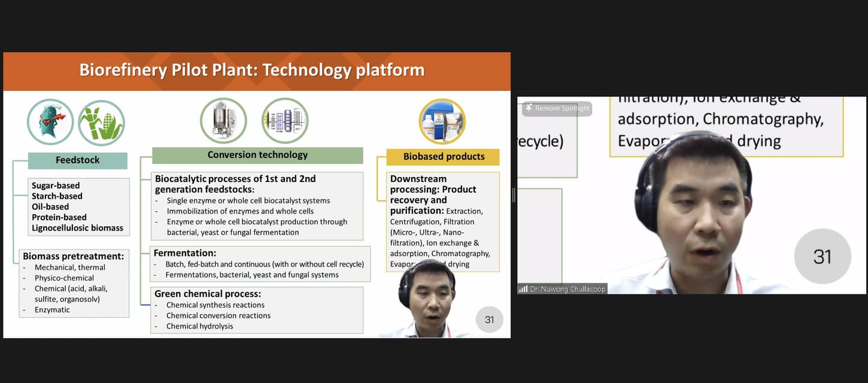Click the Enzymatic bullet
Screen dimensions: 868x383
pyautogui.click(x=52, y=310)
